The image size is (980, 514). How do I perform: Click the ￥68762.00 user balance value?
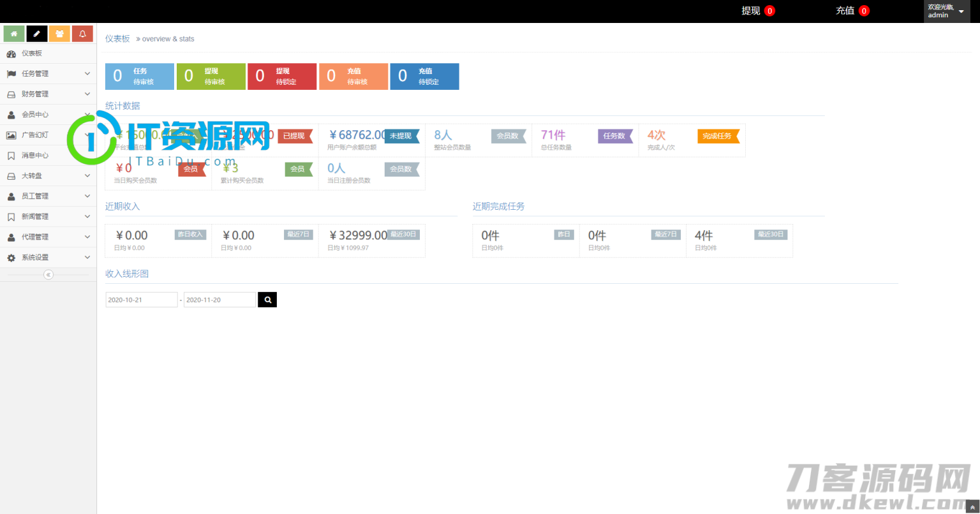[x=357, y=135]
